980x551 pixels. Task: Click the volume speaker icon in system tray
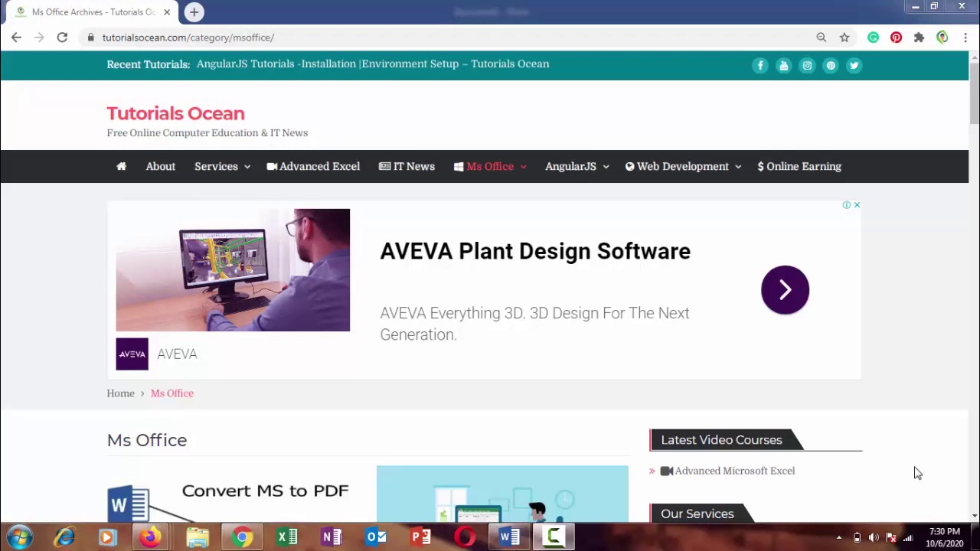click(x=874, y=538)
